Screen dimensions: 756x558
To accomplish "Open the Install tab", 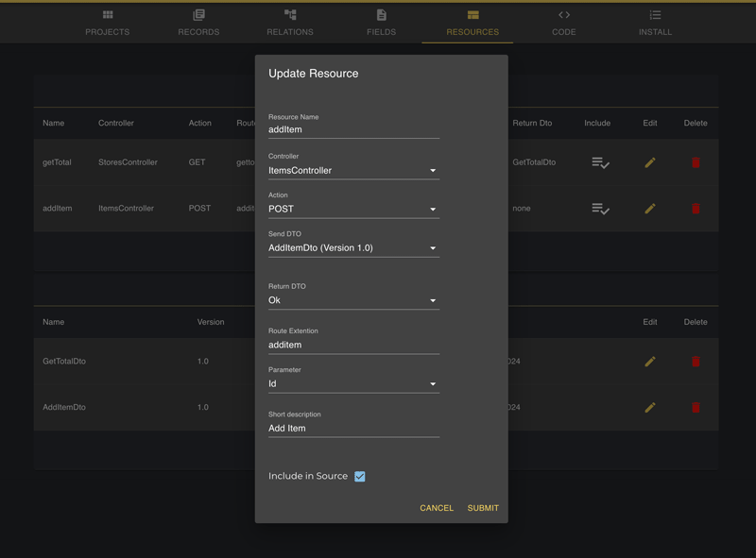I will pyautogui.click(x=655, y=23).
